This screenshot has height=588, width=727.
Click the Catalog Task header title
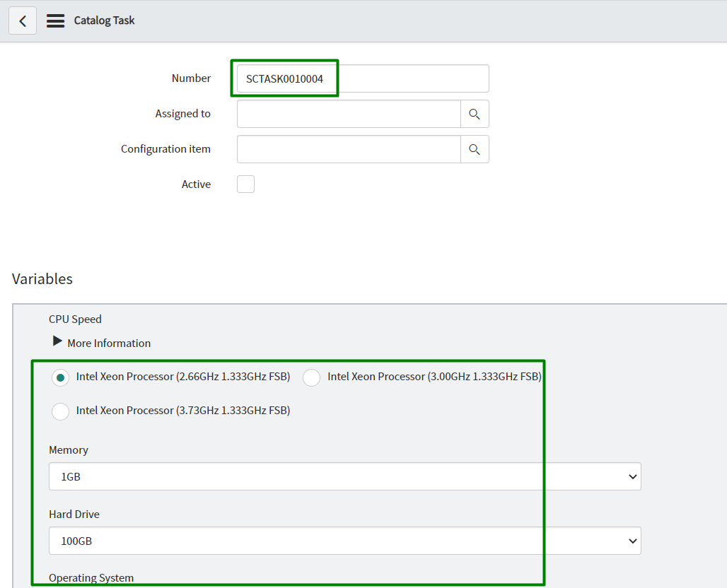104,20
